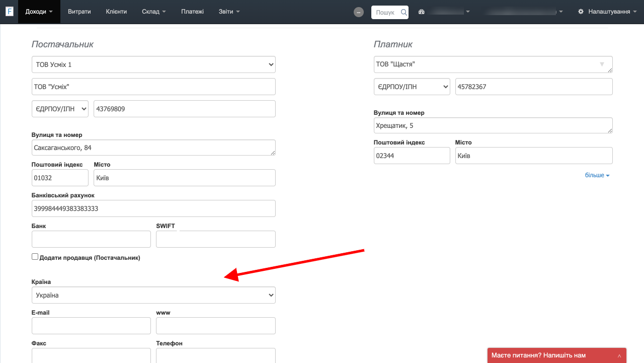Viewport: 644px width, 363px height.
Task: Click the payer Поштовий індекс field
Action: coord(412,156)
